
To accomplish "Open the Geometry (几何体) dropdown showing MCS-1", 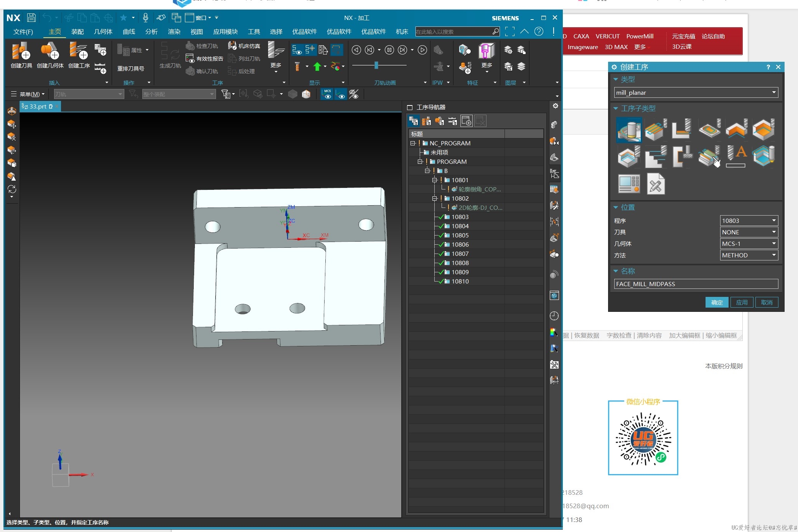I will [x=749, y=244].
